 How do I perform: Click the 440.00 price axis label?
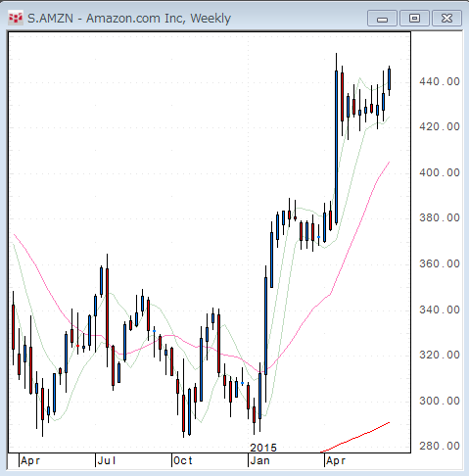click(x=440, y=81)
